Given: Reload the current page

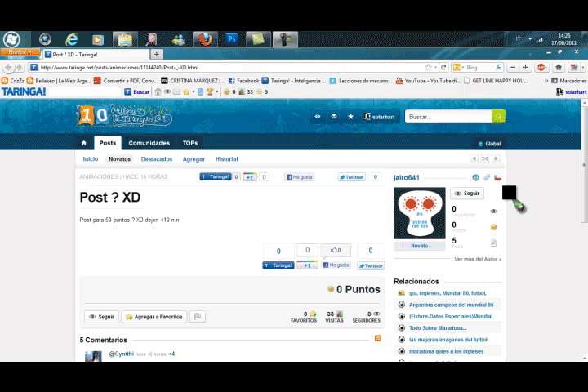Looking at the screenshot, I should [x=443, y=68].
